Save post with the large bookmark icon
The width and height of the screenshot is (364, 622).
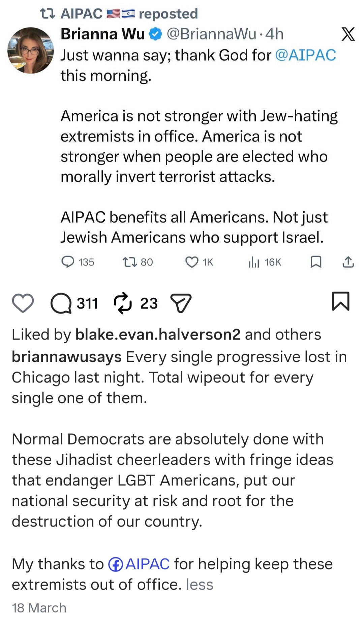[341, 301]
